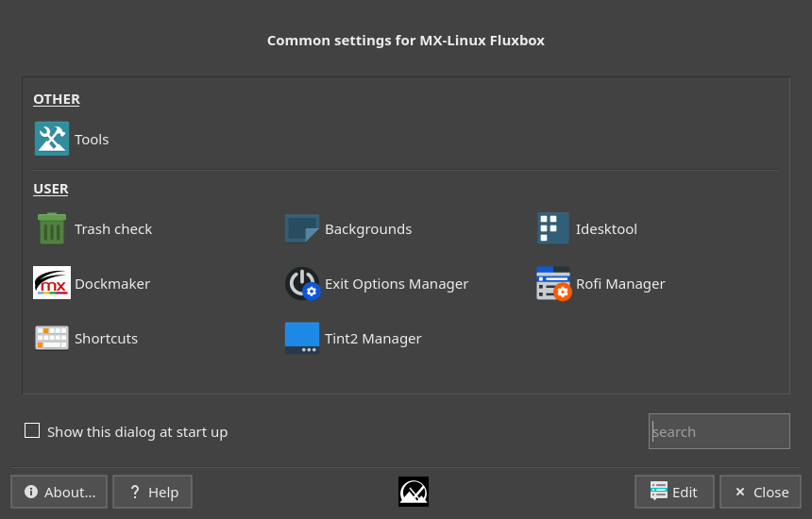Screen dimensions: 812x519
Task: Focus the search input field
Action: 719,431
